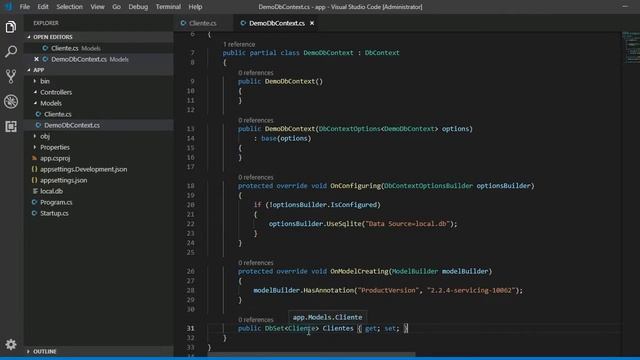
Task: Open the Help menu
Action: coord(195,7)
